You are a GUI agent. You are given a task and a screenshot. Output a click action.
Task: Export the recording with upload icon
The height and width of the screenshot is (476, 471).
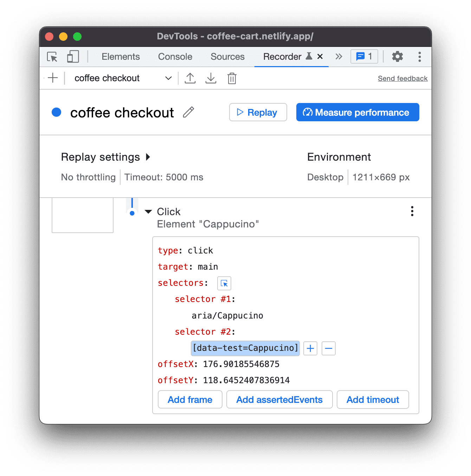coord(190,78)
